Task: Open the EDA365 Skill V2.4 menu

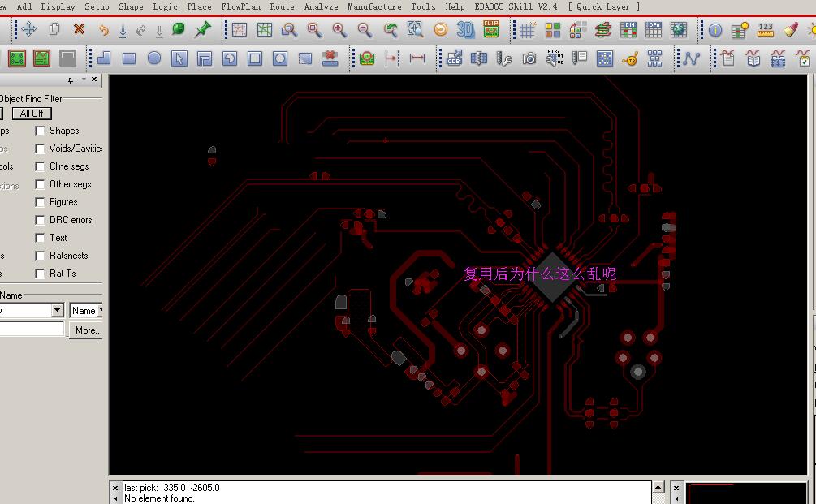Action: point(516,6)
